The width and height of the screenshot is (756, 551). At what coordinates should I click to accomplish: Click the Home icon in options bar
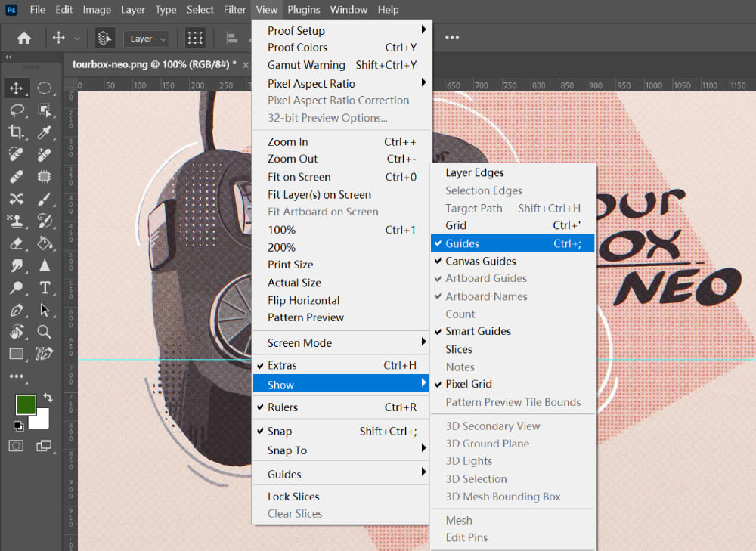click(x=24, y=39)
